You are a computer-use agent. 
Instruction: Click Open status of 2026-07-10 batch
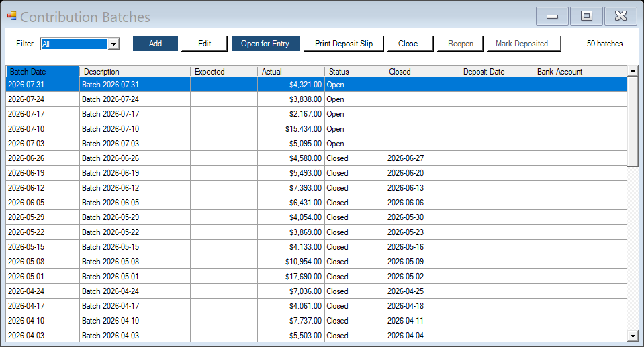pos(355,129)
